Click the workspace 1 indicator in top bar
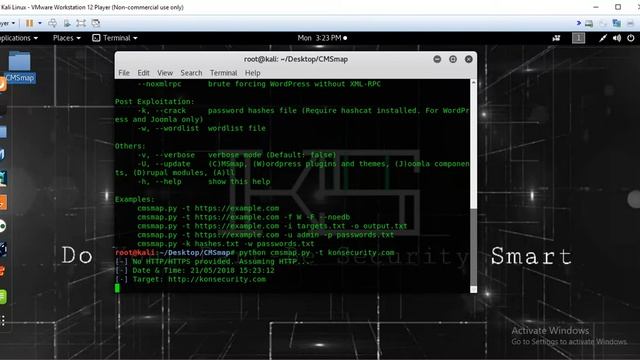Screen dimensions: 640x360 click(578, 38)
